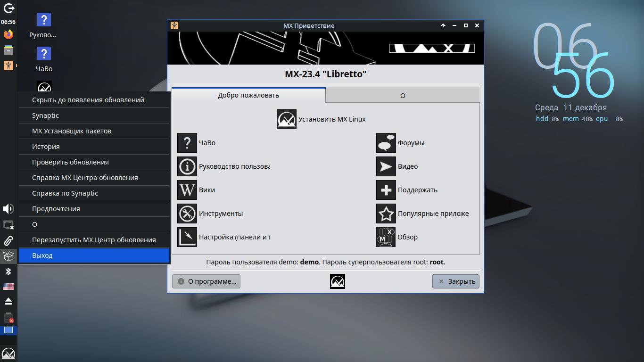Open the Install MX Linux icon
The height and width of the screenshot is (362, 644).
(x=286, y=119)
